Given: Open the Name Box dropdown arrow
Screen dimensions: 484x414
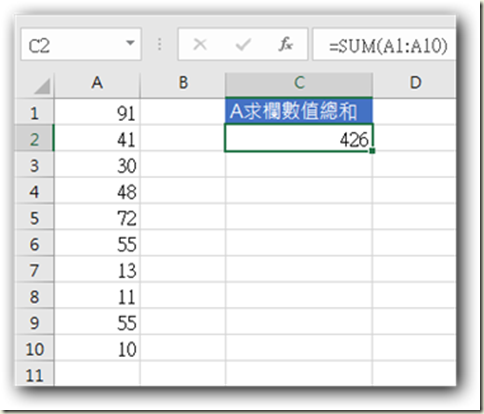Looking at the screenshot, I should click(130, 43).
